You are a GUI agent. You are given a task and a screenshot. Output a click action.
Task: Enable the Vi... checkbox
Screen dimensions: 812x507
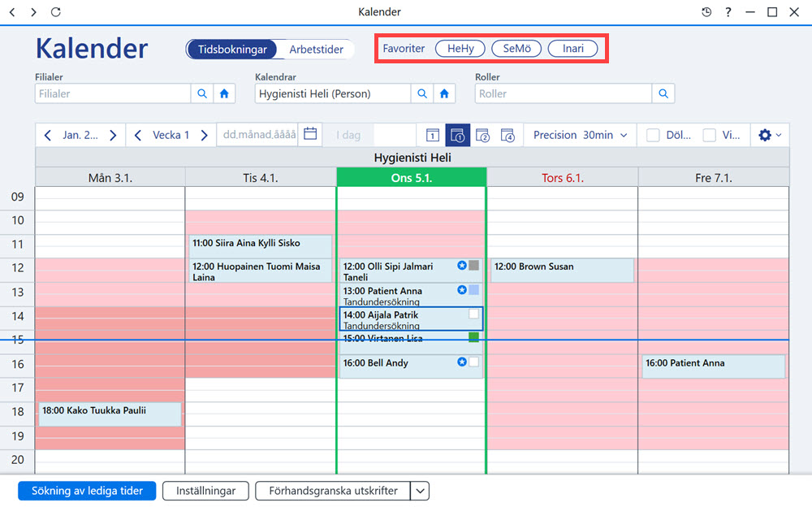(x=709, y=136)
